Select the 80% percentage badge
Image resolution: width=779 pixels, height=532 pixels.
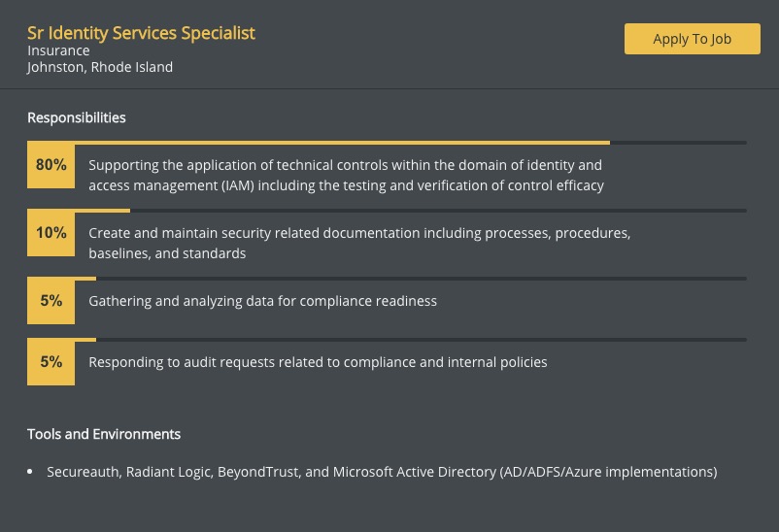tap(51, 164)
